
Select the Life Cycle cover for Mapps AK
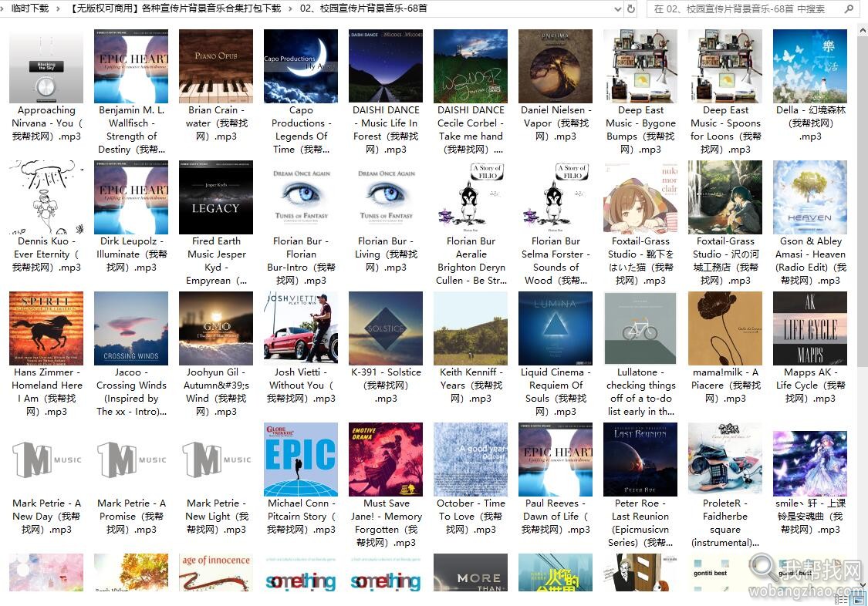pos(810,328)
